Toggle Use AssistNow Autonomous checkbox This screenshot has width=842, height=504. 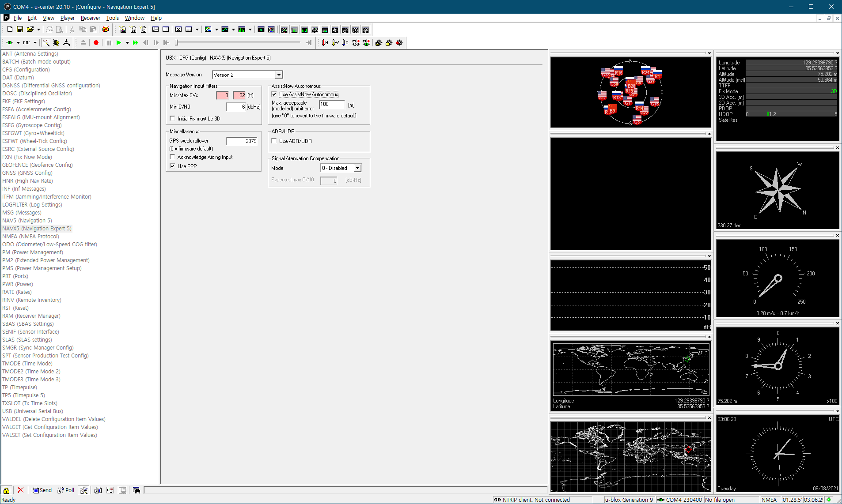274,94
